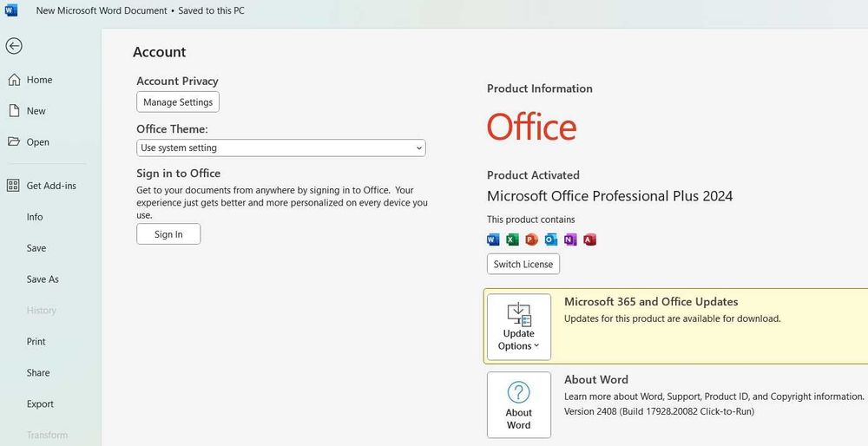Select Save in the sidebar
This screenshot has width=868, height=446.
[36, 248]
